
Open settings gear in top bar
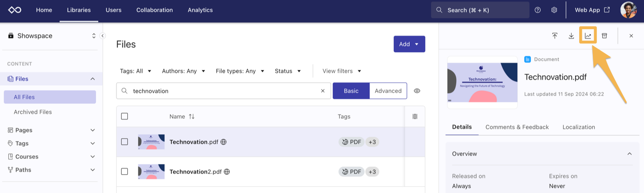[x=554, y=10]
